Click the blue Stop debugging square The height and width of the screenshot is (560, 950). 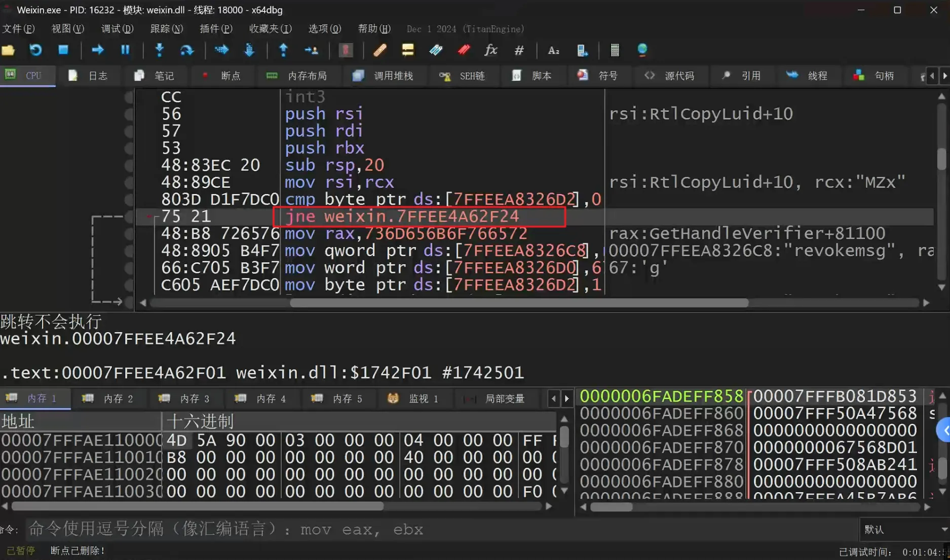(x=63, y=50)
